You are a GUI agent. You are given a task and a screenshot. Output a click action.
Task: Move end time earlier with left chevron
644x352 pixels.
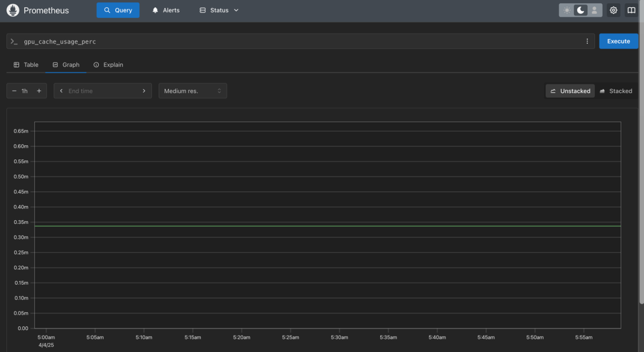61,91
